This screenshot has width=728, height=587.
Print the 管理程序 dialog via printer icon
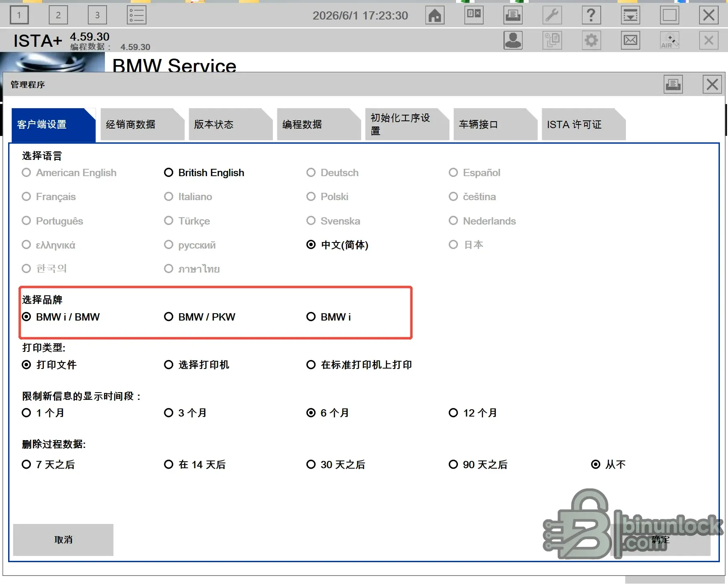(673, 85)
